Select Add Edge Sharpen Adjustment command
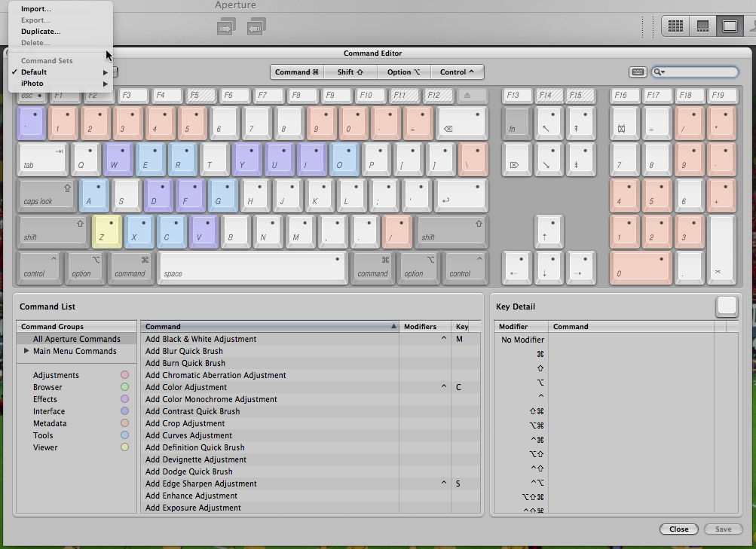The height and width of the screenshot is (549, 756). coord(311,483)
